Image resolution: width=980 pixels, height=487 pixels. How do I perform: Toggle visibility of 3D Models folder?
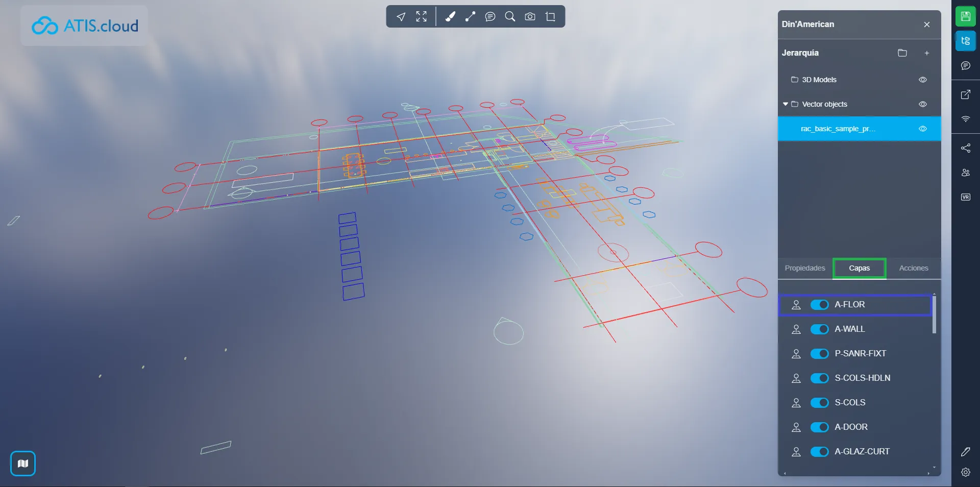pyautogui.click(x=922, y=80)
